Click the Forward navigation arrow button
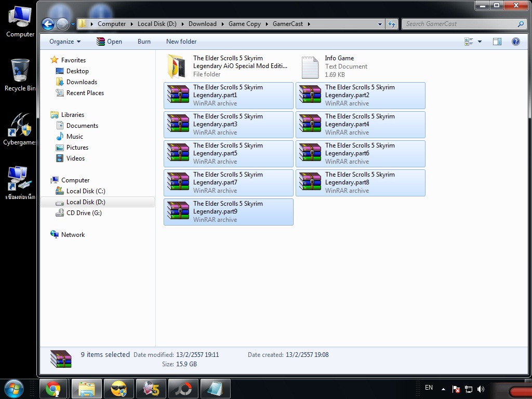Screen dimensions: 532x399 (62, 24)
